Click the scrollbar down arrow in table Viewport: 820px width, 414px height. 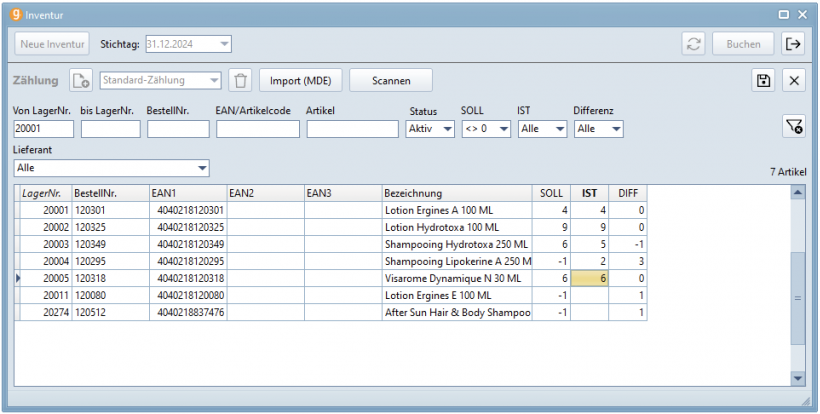coord(797,378)
